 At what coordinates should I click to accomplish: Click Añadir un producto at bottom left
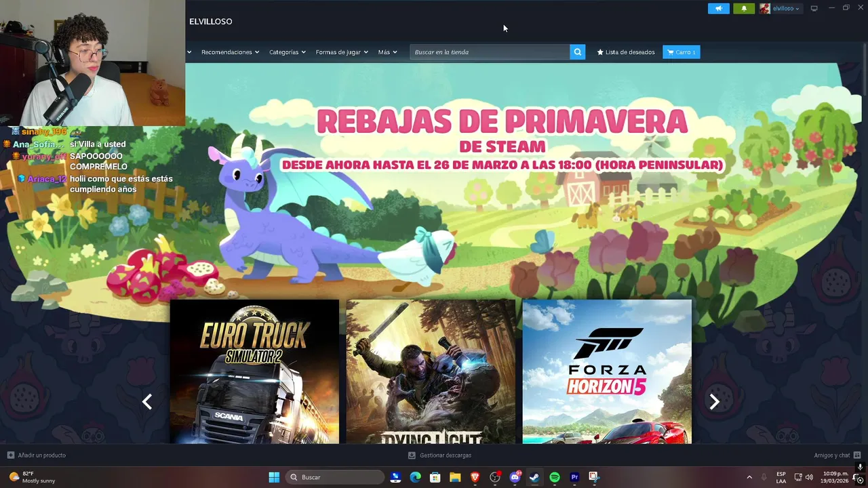pos(37,455)
